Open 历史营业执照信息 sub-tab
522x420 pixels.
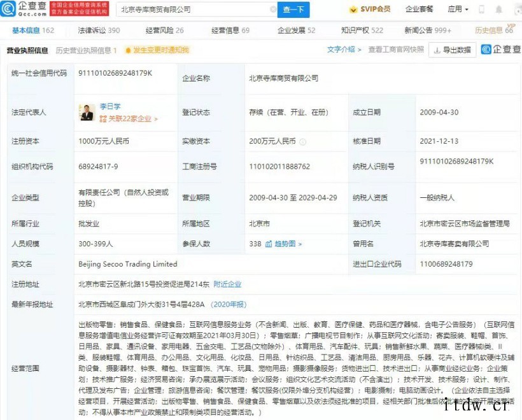86,50
